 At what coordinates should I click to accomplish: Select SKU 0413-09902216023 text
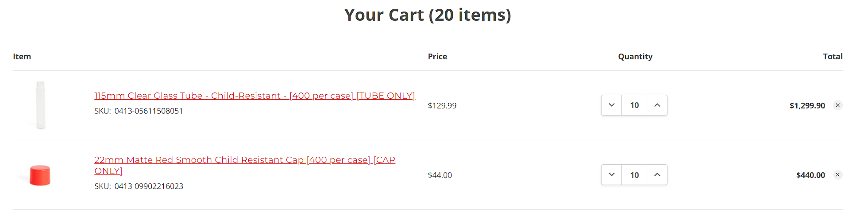pos(149,186)
